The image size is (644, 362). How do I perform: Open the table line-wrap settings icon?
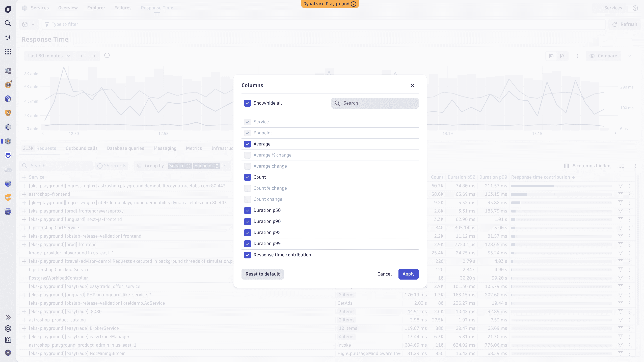622,166
